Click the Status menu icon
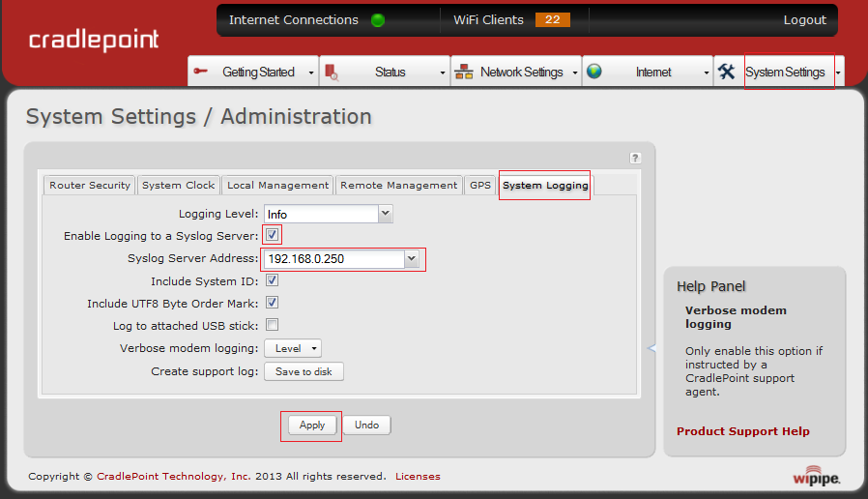The width and height of the screenshot is (868, 499). pyautogui.click(x=332, y=72)
